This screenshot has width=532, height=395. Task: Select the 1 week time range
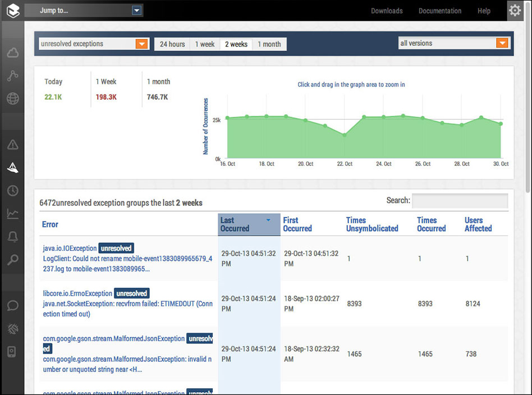(205, 44)
